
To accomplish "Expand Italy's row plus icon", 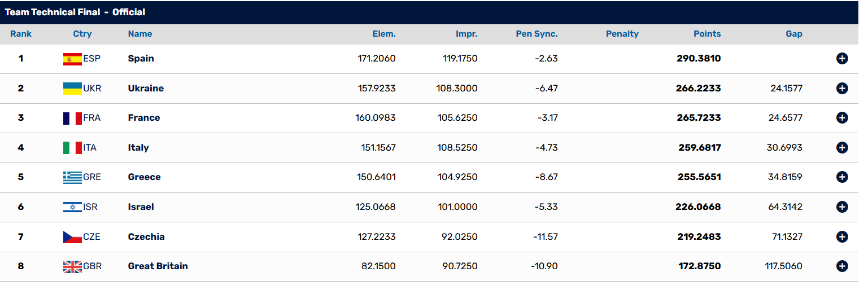I will 842,148.
